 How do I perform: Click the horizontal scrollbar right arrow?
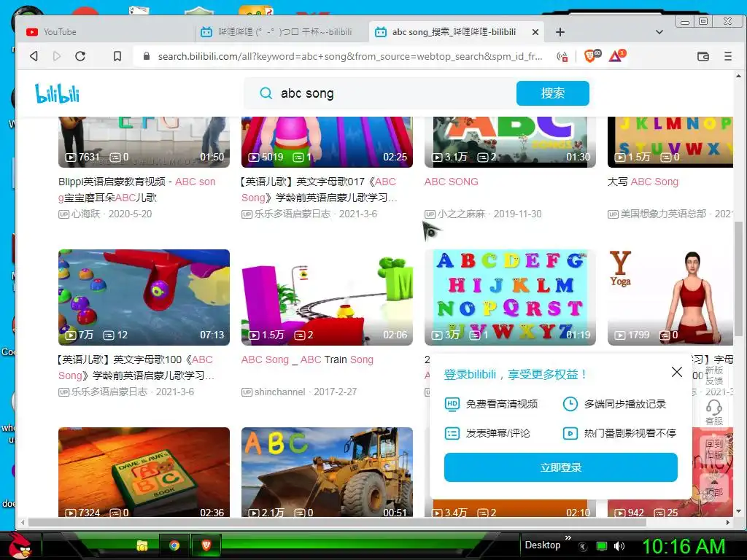(x=727, y=522)
